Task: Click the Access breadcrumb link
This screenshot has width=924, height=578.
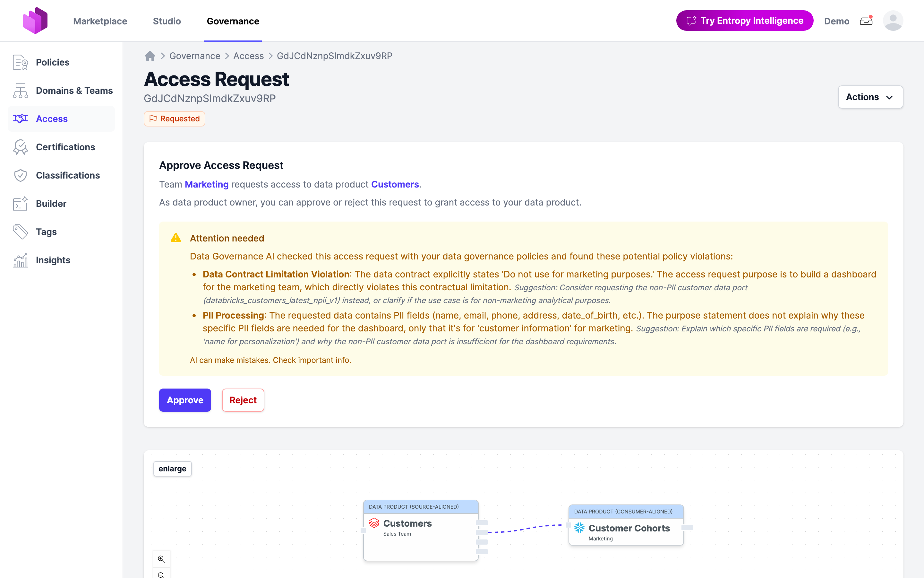Action: point(249,56)
